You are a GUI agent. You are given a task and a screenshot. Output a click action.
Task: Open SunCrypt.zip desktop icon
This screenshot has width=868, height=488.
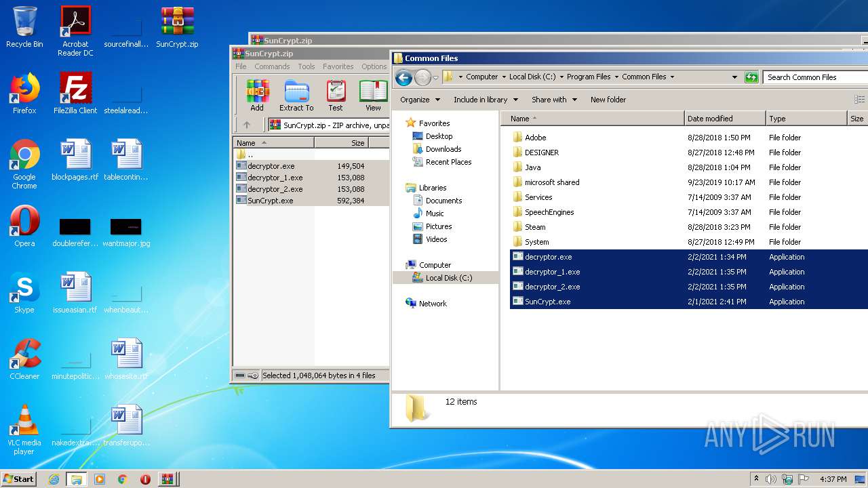click(x=177, y=28)
